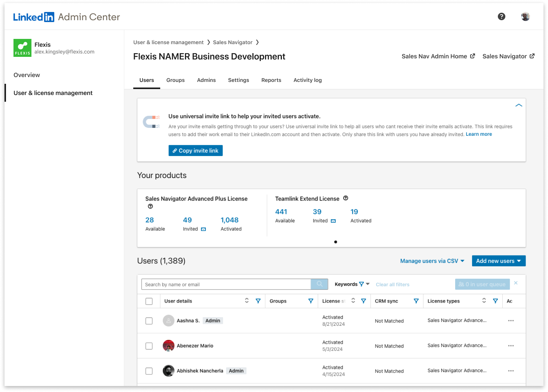
Task: Open actions menu for Abenezer Mario
Action: 511,346
